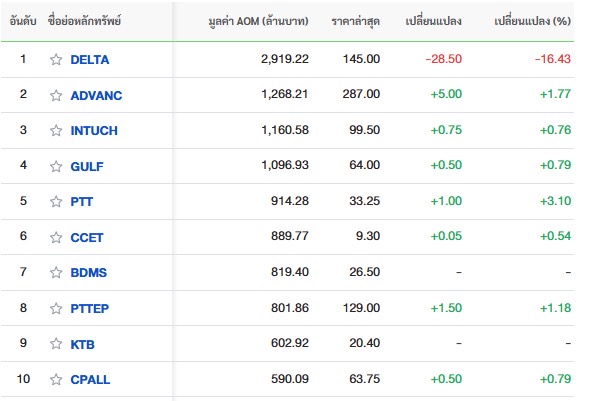Add CCET to favorites via star

point(56,237)
